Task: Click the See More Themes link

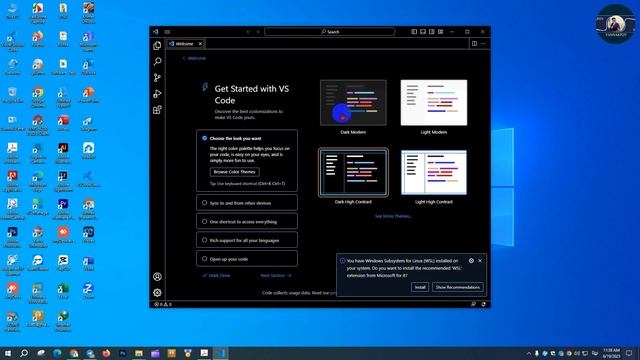Action: click(x=393, y=216)
